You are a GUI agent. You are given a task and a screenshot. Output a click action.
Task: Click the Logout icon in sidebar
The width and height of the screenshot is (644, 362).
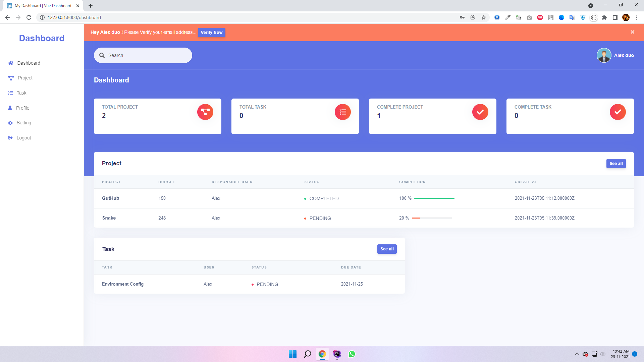[x=10, y=138]
